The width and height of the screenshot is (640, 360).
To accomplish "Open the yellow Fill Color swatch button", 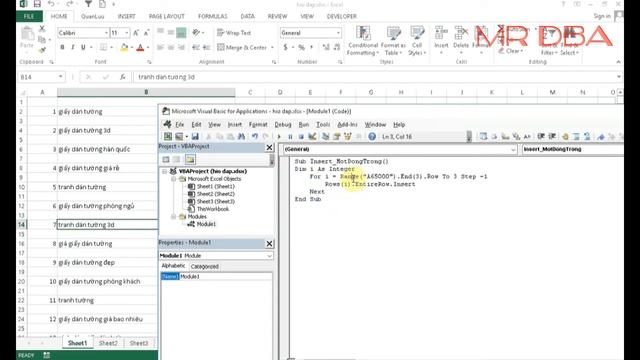I will (x=124, y=47).
